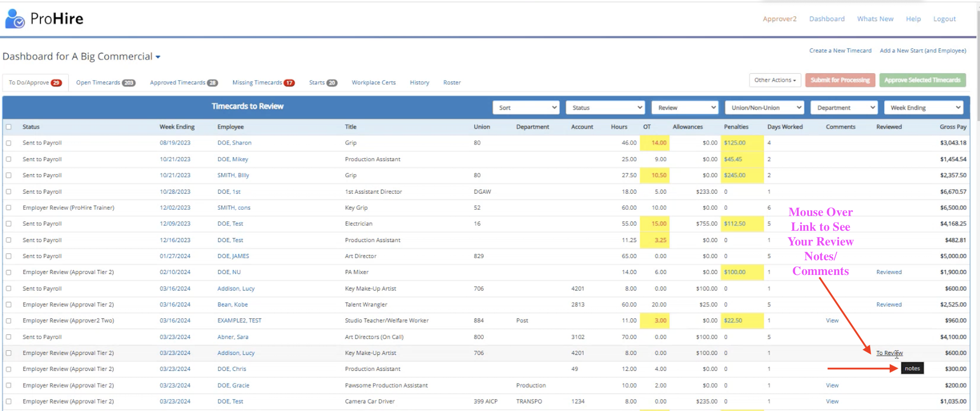Click To Review on Addison, Lucy's row
This screenshot has width=980, height=411.
(x=889, y=353)
